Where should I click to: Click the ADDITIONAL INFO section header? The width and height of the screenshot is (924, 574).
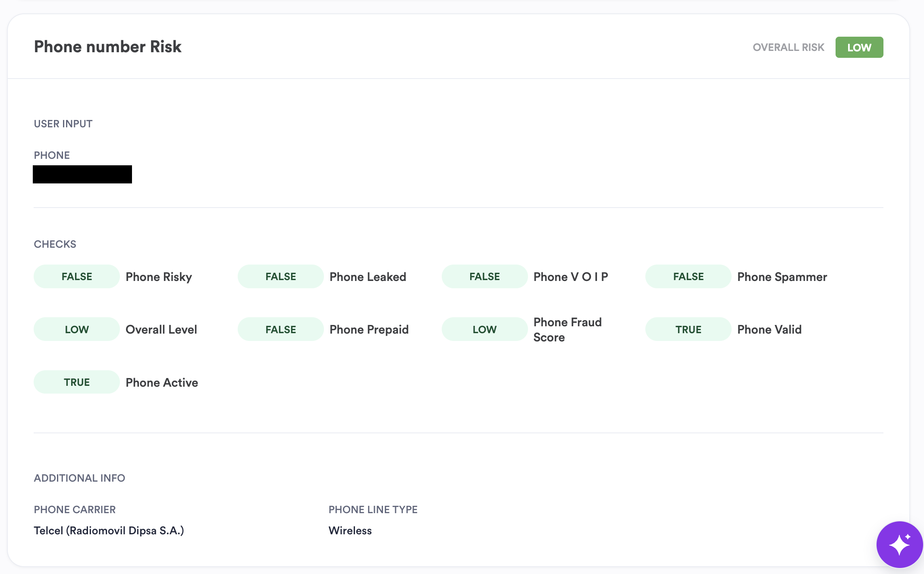(79, 478)
